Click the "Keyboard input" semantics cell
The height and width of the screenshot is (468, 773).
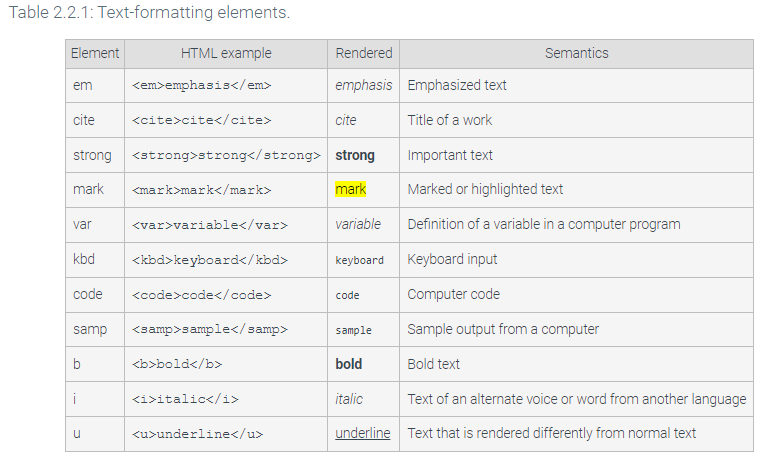tap(452, 259)
